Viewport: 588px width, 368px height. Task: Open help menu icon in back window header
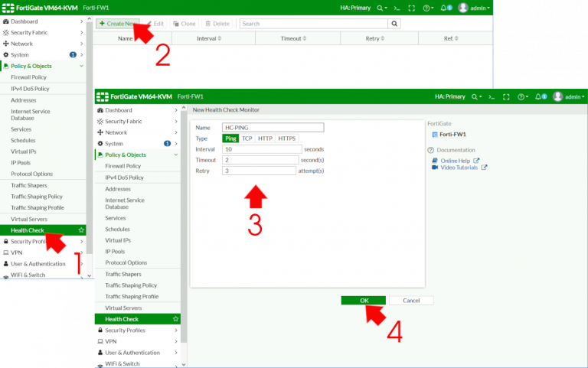pyautogui.click(x=428, y=8)
